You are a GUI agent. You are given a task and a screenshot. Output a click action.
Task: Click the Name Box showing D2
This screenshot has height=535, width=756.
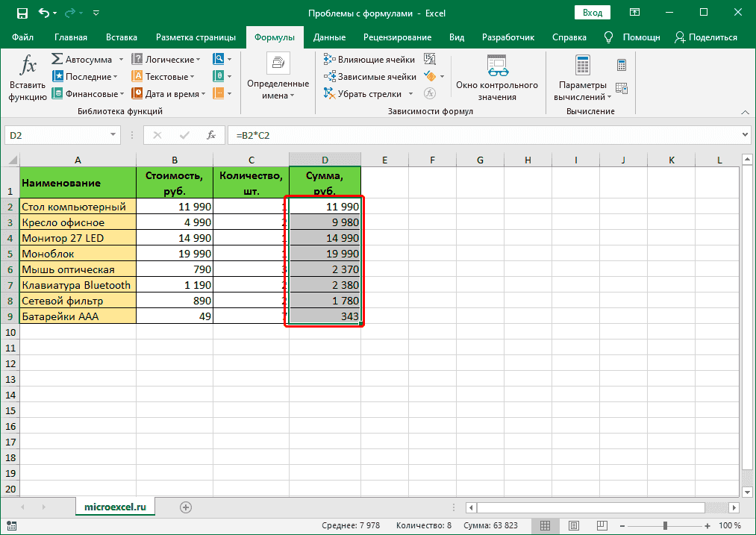pos(52,135)
